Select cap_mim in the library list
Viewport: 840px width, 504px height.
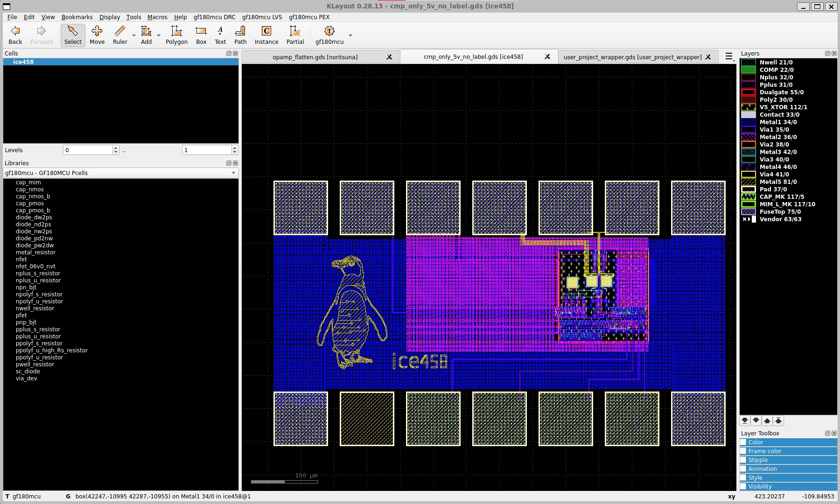tap(28, 182)
